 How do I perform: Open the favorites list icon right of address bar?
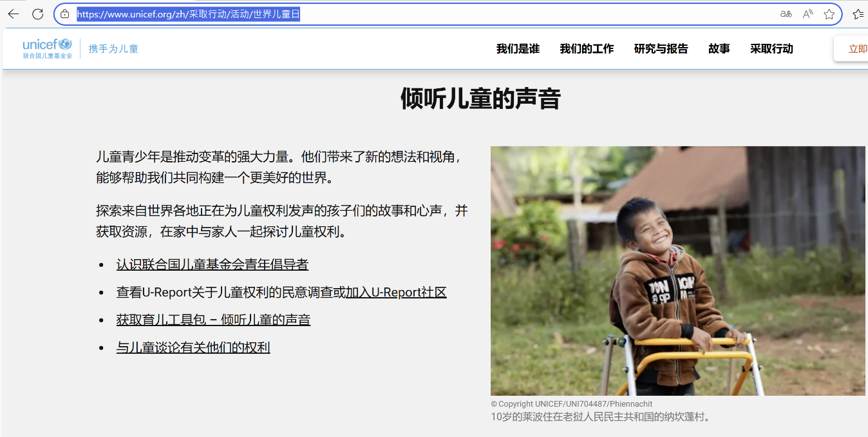(858, 14)
